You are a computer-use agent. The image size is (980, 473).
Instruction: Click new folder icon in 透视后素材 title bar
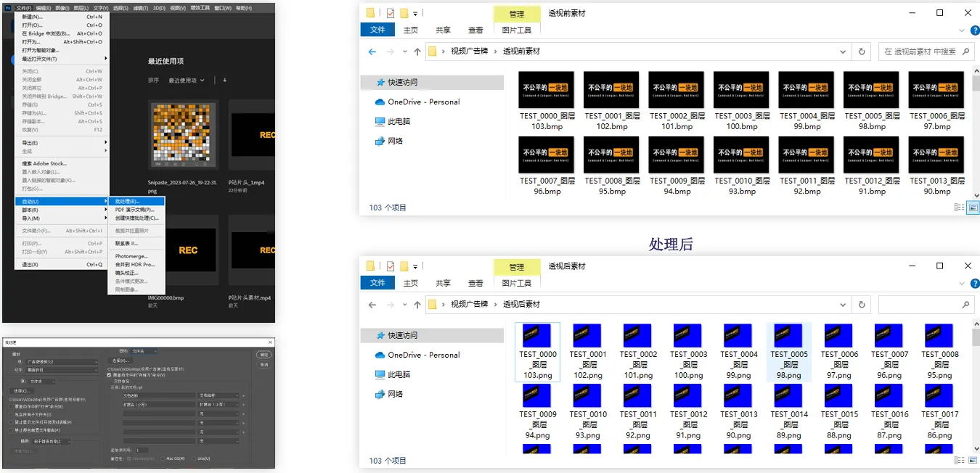[x=404, y=266]
